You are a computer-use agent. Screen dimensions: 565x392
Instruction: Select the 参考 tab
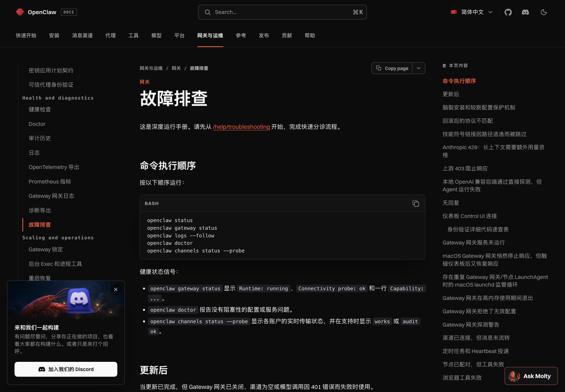click(241, 36)
